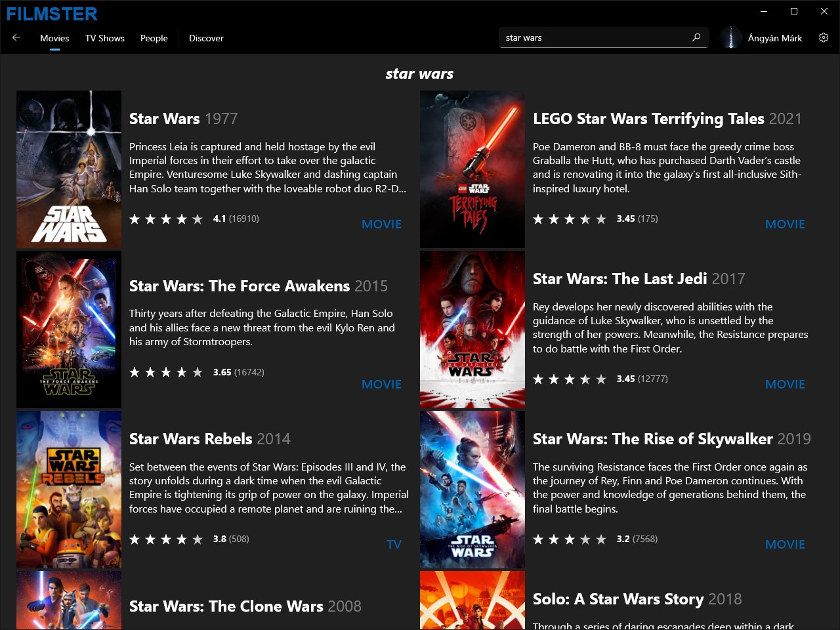Click title 'Star Wars: The Clone Wars'
This screenshot has height=630, width=840.
pyautogui.click(x=226, y=606)
